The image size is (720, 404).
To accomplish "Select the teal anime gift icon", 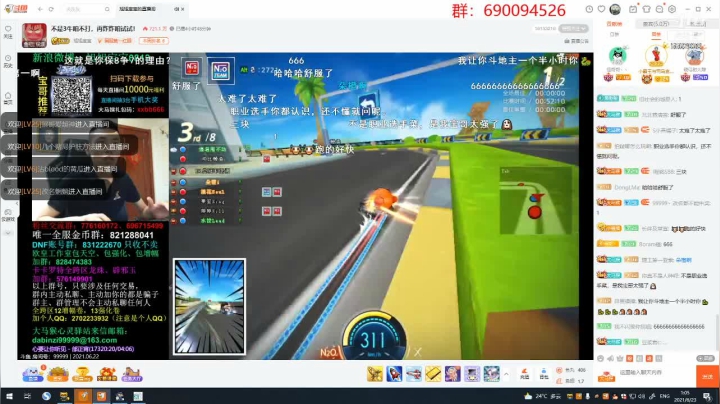I will coord(491,374).
